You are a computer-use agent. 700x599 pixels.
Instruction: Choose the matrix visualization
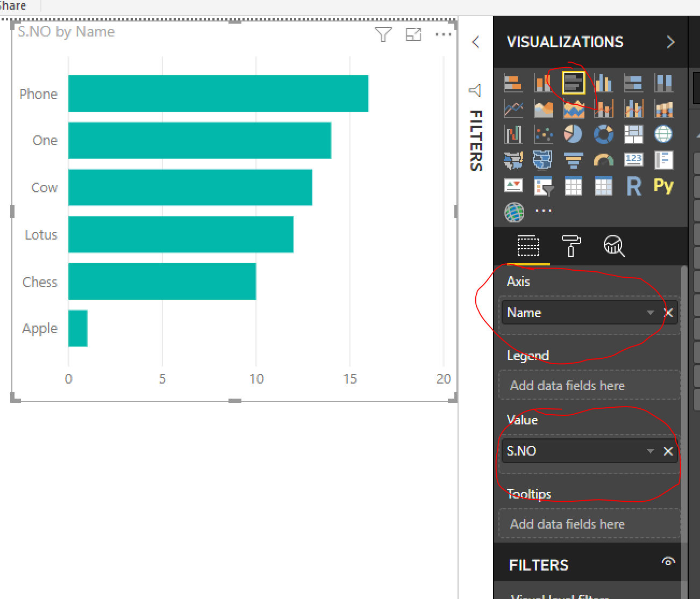(x=604, y=186)
